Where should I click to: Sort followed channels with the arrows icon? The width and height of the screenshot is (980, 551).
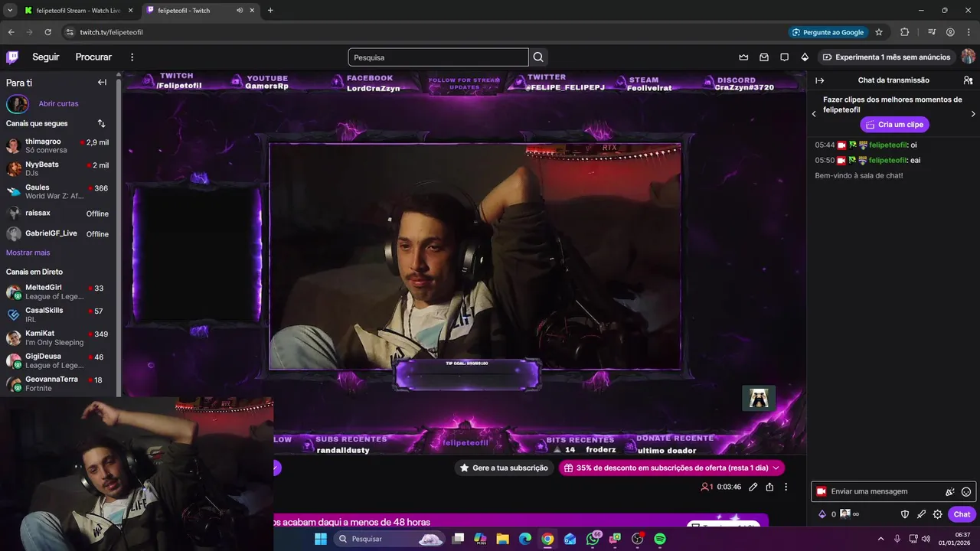click(101, 123)
